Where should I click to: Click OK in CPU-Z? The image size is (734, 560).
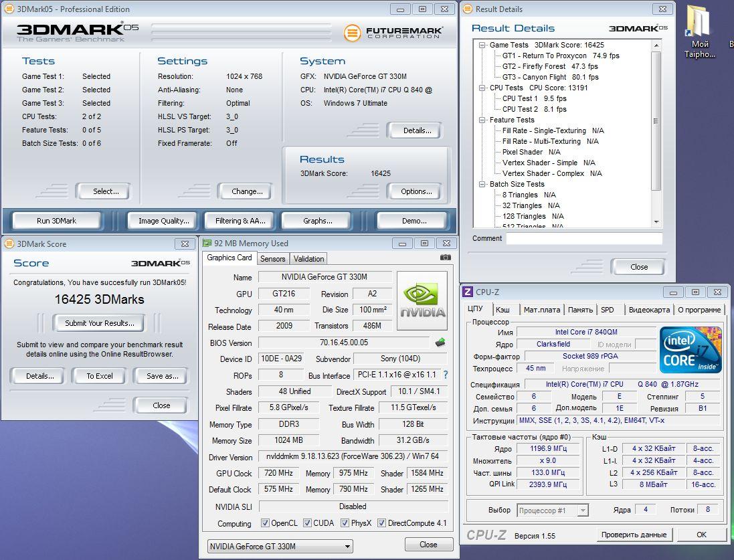[701, 535]
